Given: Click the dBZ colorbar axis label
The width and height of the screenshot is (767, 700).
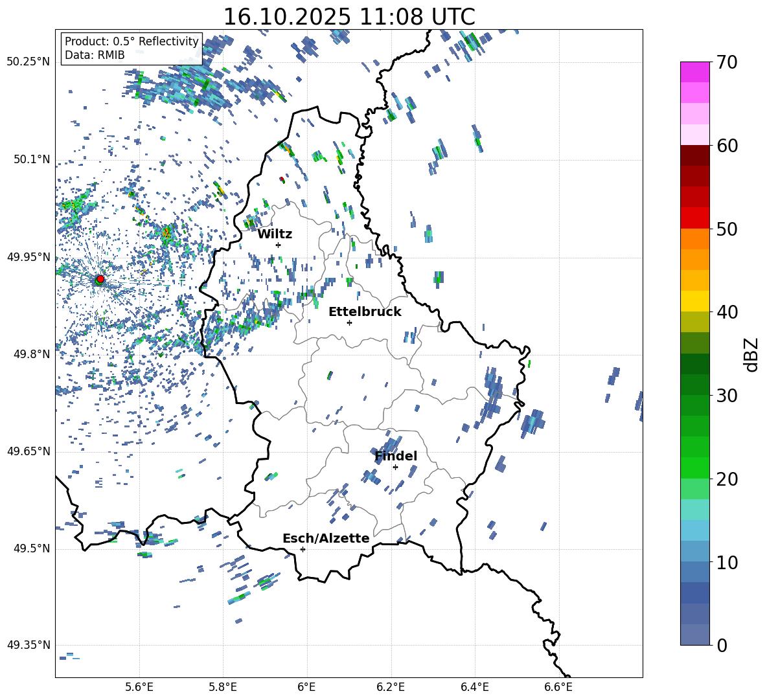Looking at the screenshot, I should [751, 354].
